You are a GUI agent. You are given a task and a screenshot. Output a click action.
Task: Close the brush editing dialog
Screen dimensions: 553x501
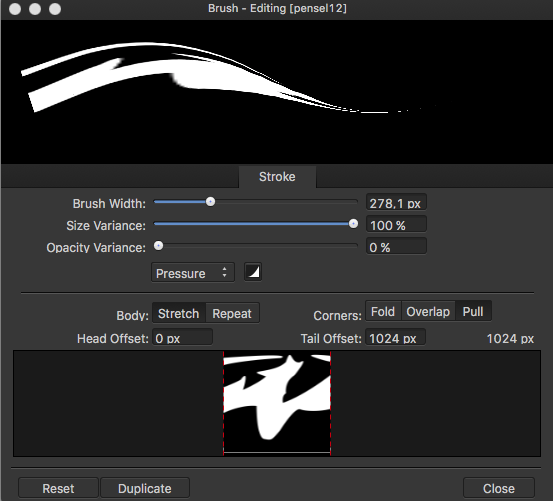click(x=499, y=488)
